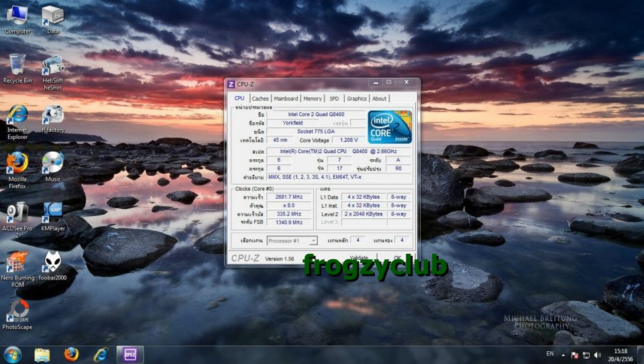The image size is (644, 364).
Task: Launch PhotoScape desktop shortcut
Action: pyautogui.click(x=17, y=316)
